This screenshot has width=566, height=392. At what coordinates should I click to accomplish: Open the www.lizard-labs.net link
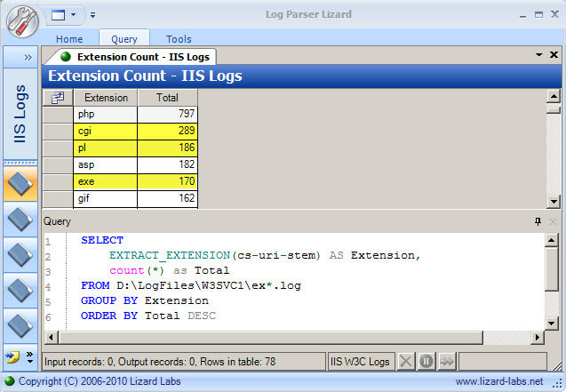pyautogui.click(x=499, y=381)
